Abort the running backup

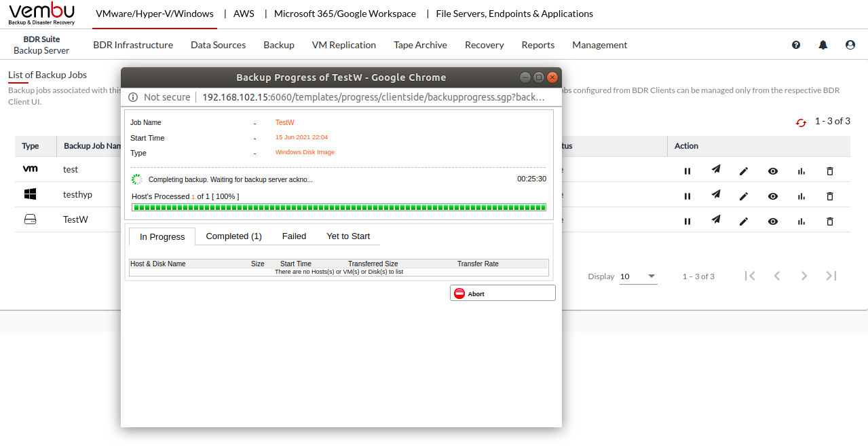[502, 293]
